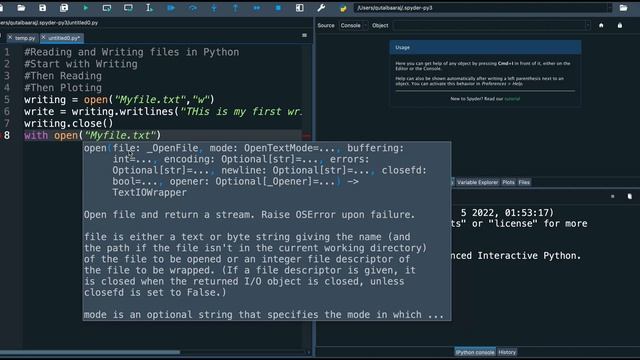Select untitled0.py* editor tab

[x=64, y=38]
